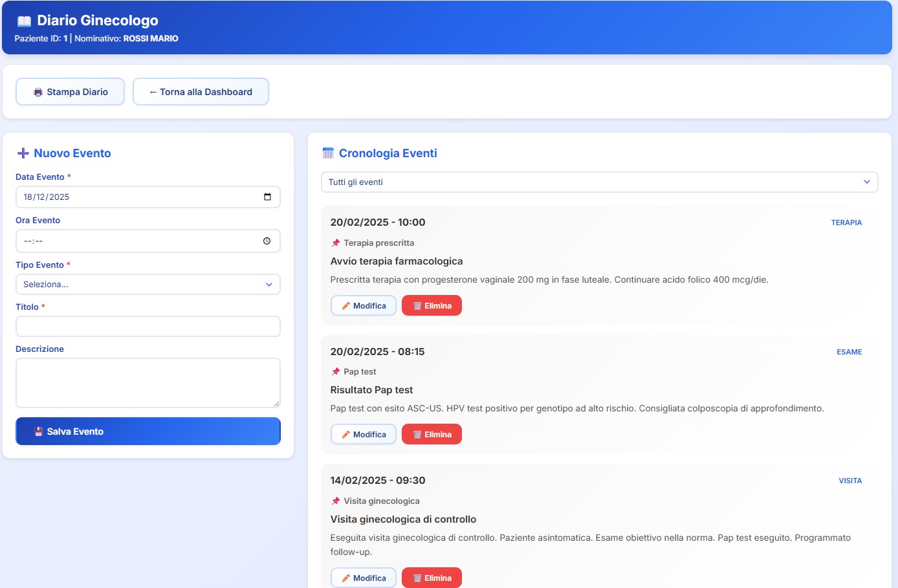Screen dimensions: 898x588
Task: Click the pin icon next to Pap test
Action: pyautogui.click(x=336, y=372)
